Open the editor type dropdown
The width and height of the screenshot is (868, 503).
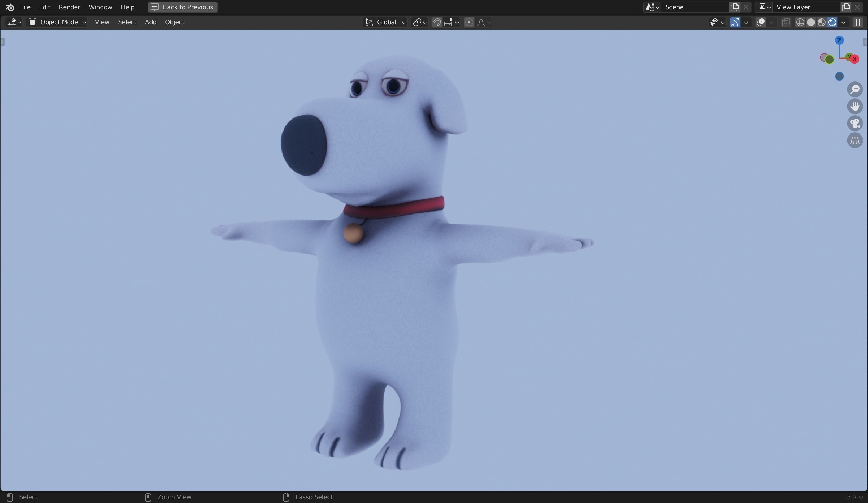[14, 22]
